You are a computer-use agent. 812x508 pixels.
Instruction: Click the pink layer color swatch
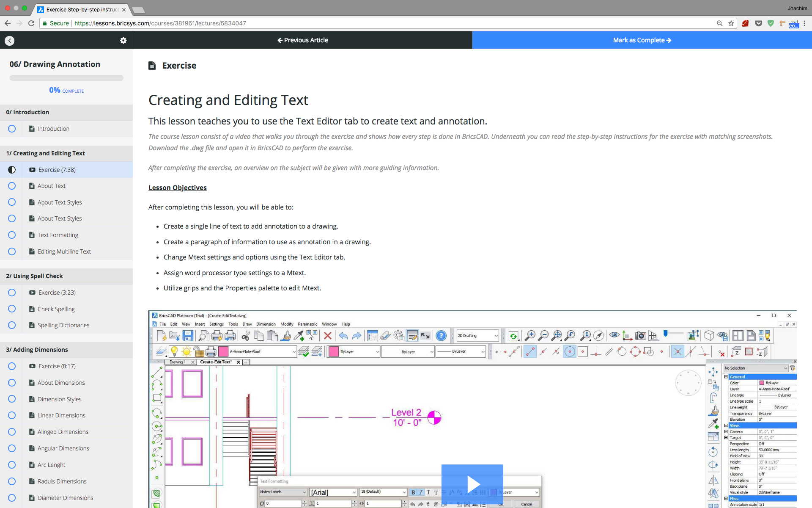pos(223,351)
